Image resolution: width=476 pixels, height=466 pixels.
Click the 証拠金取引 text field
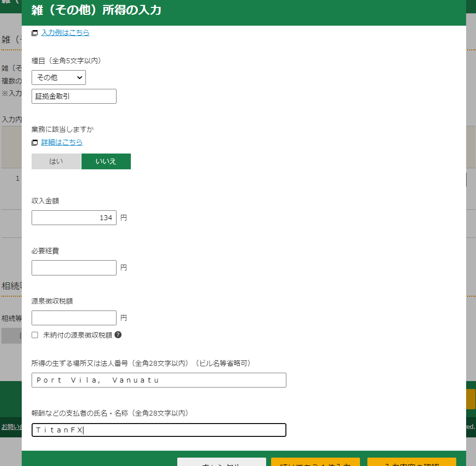[74, 96]
